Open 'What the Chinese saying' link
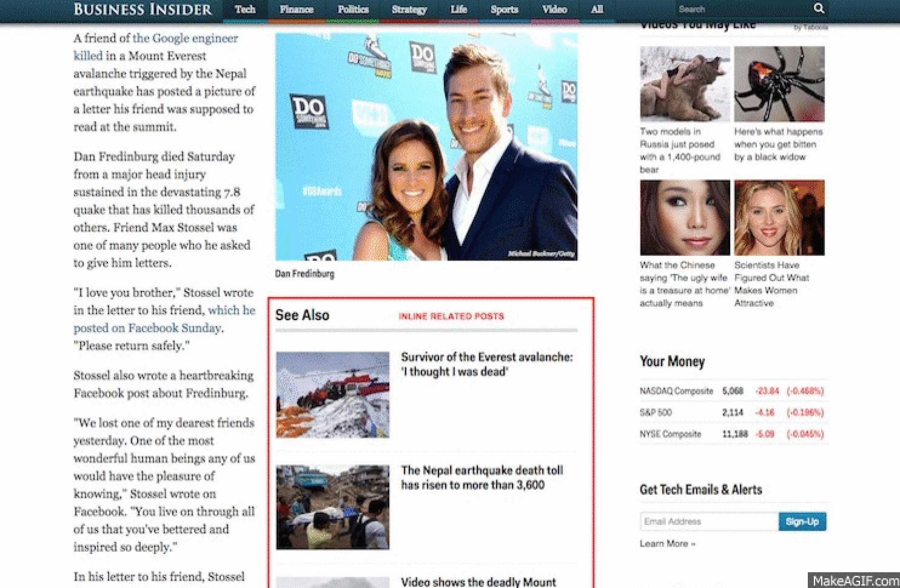This screenshot has height=588, width=900. (685, 284)
